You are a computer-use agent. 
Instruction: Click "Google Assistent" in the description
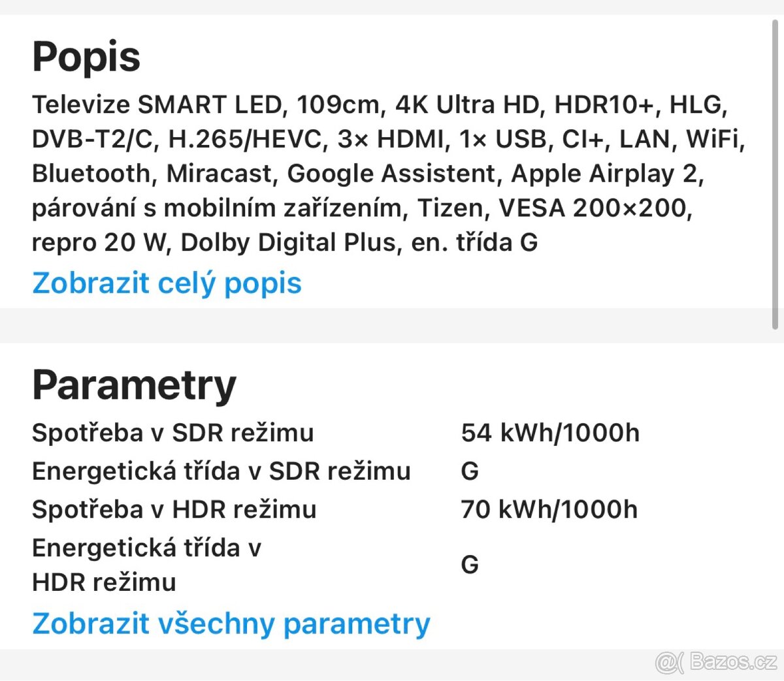coord(391,174)
